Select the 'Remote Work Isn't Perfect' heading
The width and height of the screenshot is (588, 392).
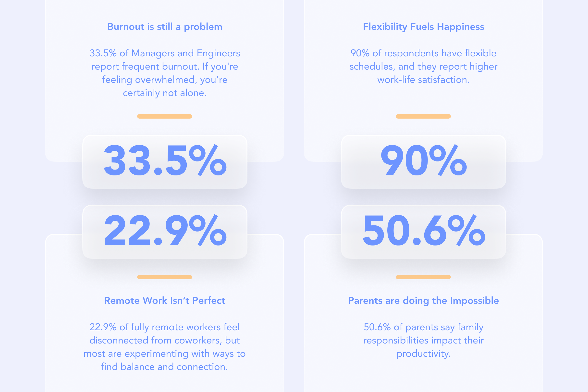[x=164, y=301]
